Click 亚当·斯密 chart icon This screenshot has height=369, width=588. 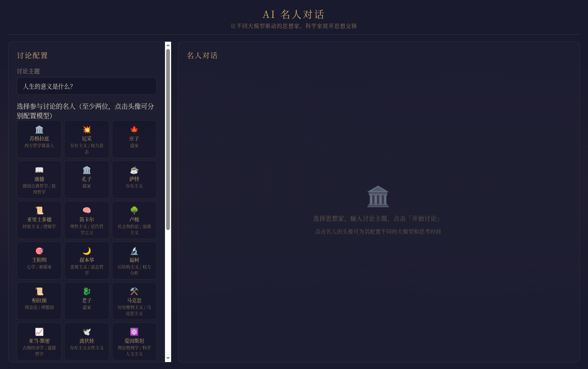tap(39, 332)
